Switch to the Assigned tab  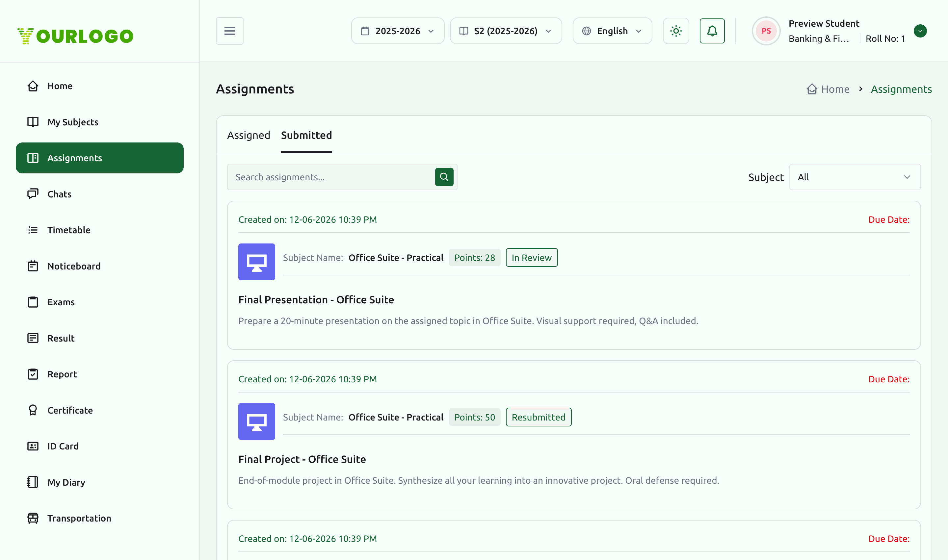point(249,135)
